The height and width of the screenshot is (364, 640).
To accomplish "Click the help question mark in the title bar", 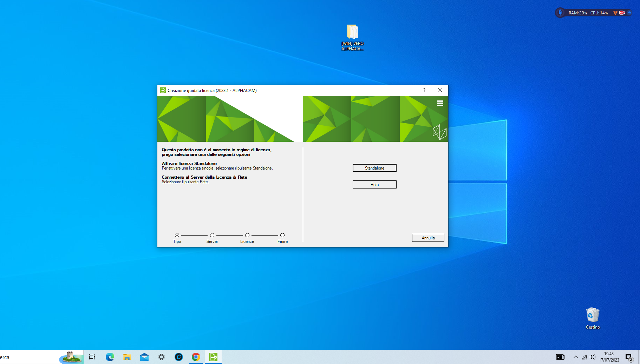I will (424, 90).
